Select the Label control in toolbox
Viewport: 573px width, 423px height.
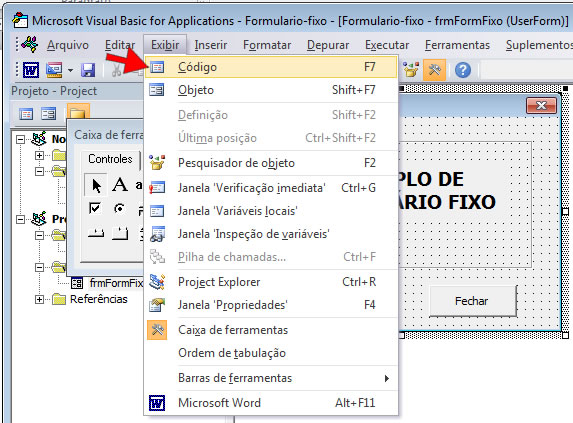120,184
